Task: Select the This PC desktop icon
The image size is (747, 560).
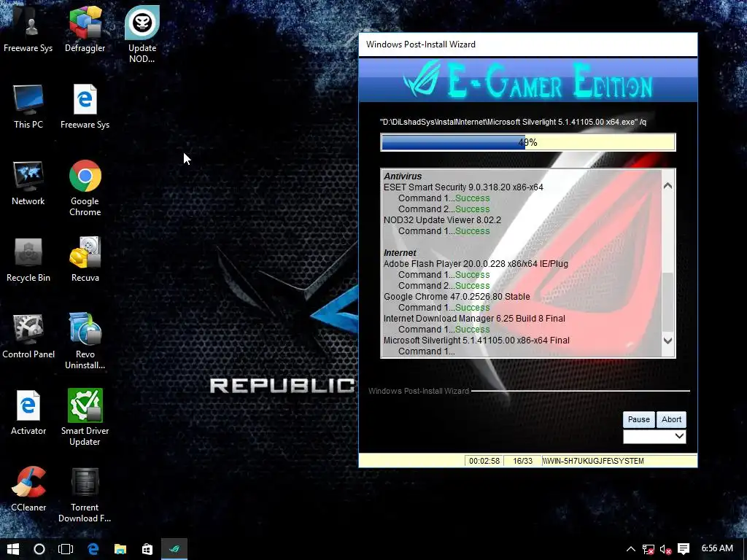Action: pos(28,106)
